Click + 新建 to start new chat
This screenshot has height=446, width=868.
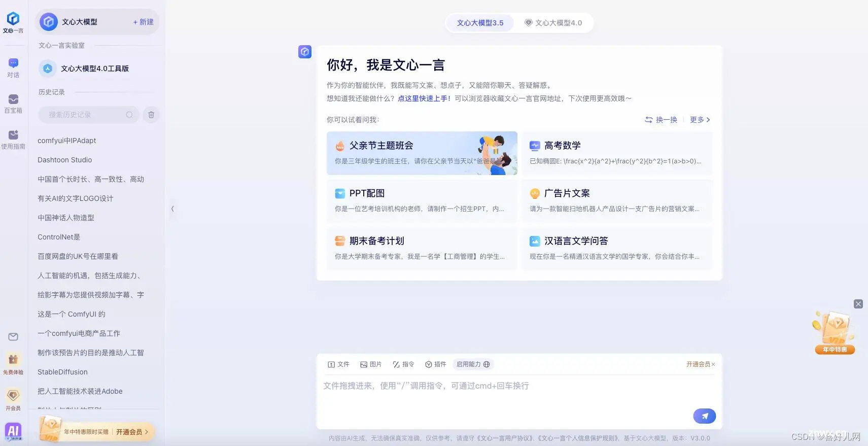tap(143, 22)
